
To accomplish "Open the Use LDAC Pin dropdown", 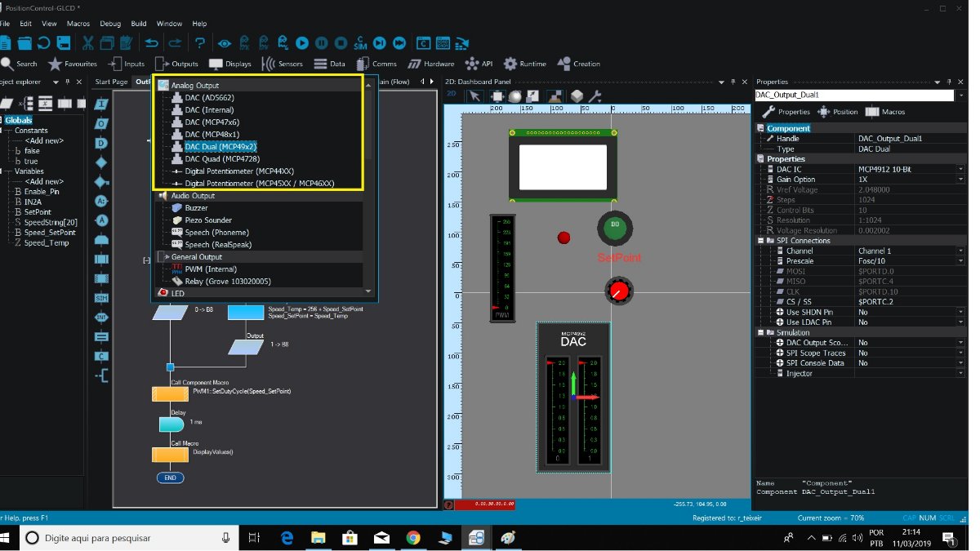I will point(960,322).
